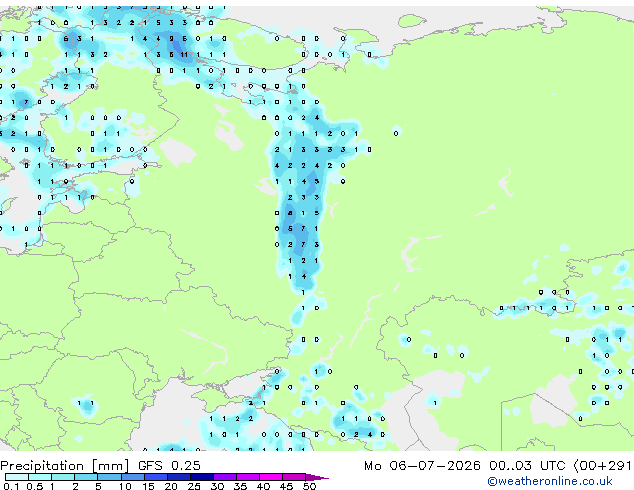
Task: Click the legend label '0.1'
Action: 11,486
